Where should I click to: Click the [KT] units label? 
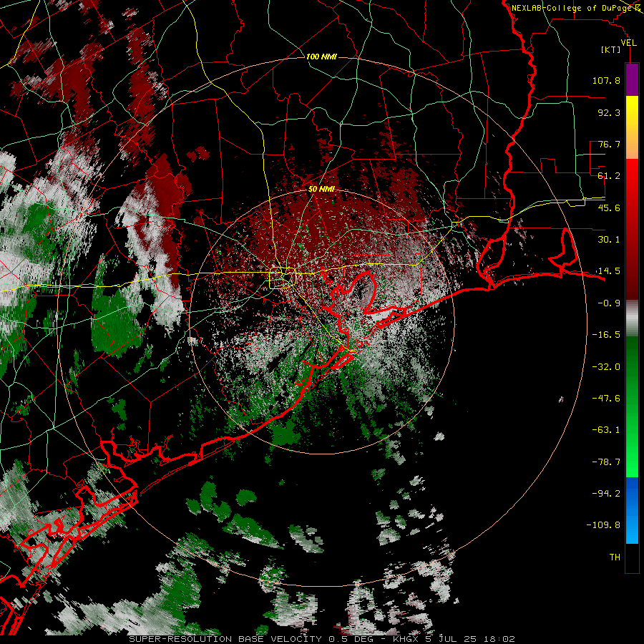pos(610,49)
